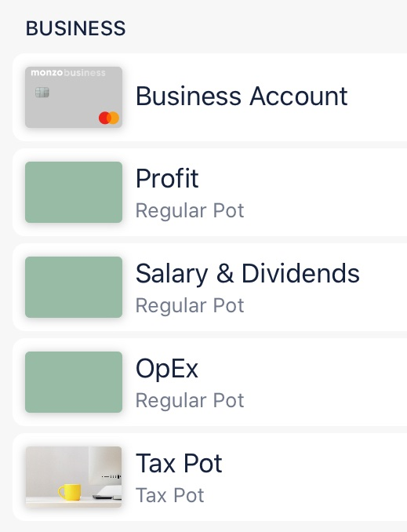Screen dimensions: 407x532
Task: Open the OpEx pot title
Action: [x=167, y=369]
